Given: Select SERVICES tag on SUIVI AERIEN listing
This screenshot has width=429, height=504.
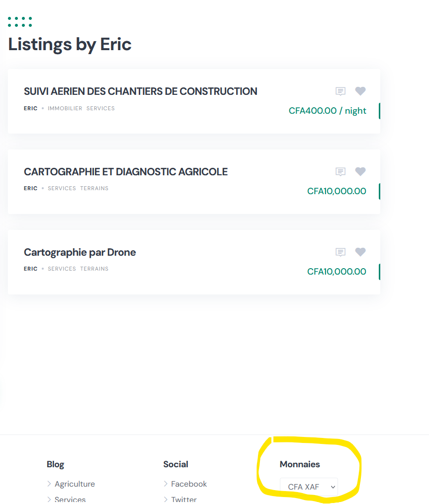Looking at the screenshot, I should tap(100, 108).
